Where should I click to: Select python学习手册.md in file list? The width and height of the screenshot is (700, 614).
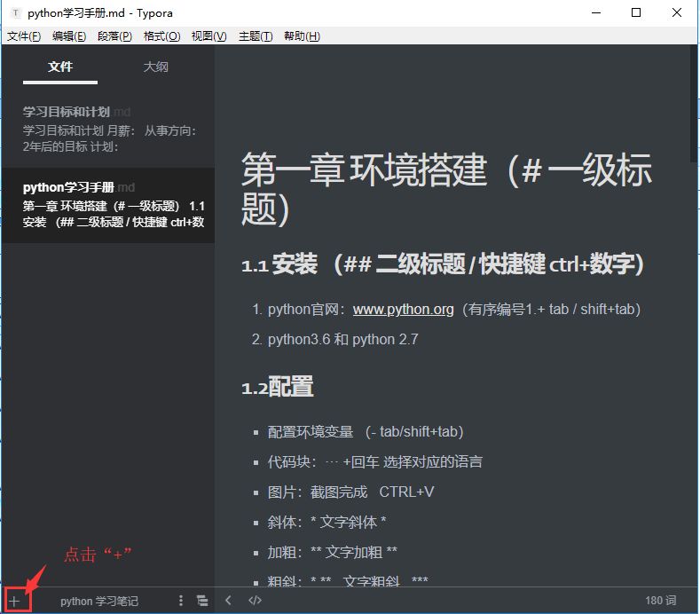click(107, 205)
